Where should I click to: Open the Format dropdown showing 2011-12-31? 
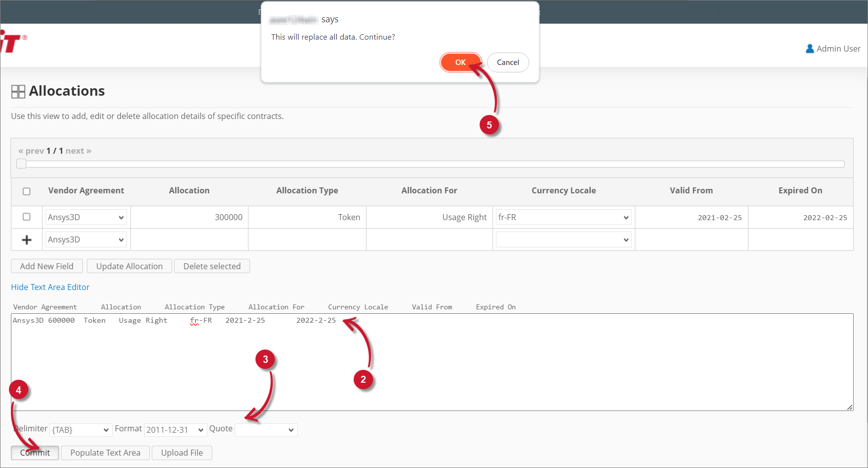pos(175,430)
